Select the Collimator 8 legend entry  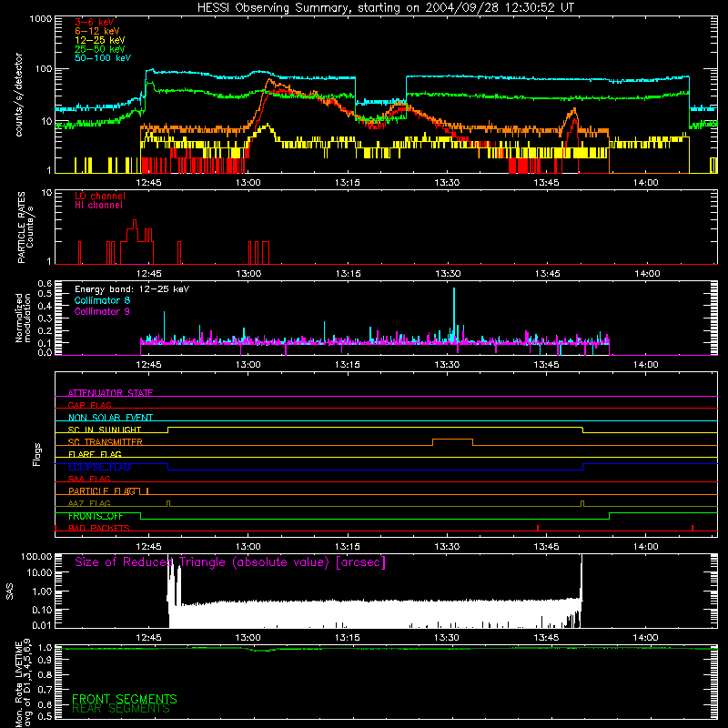point(102,300)
